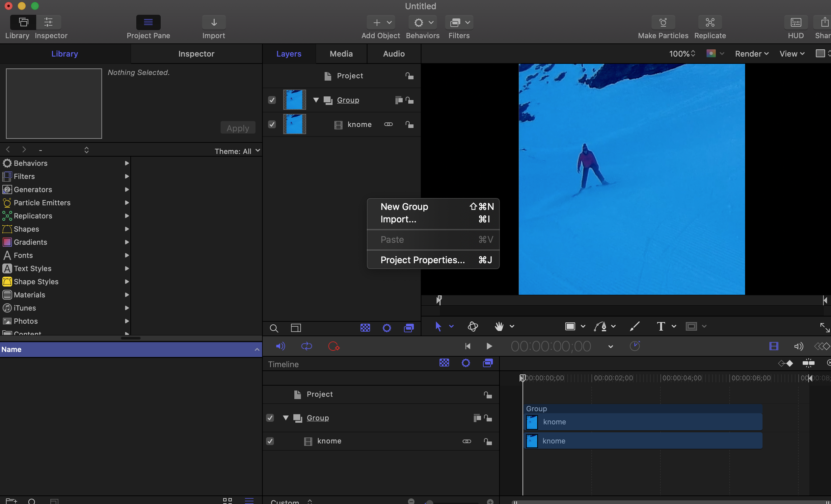Open the Particle Emitters category
This screenshot has height=504, width=831.
pyautogui.click(x=66, y=202)
